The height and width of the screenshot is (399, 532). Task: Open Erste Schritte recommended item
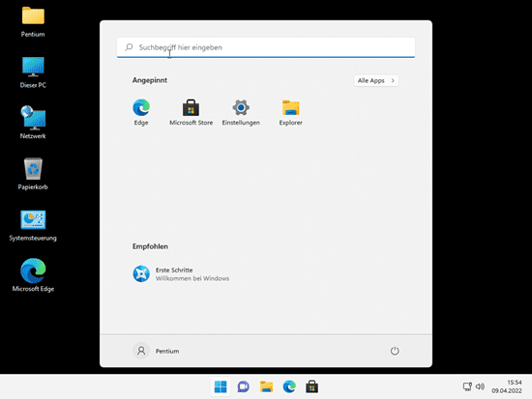point(181,274)
